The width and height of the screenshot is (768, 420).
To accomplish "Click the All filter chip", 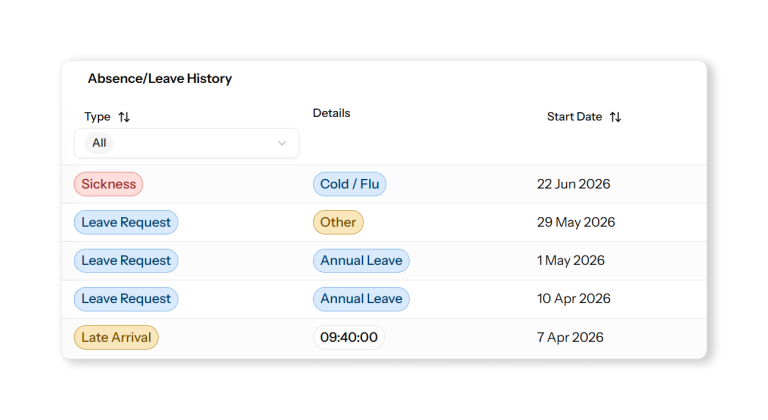I will pyautogui.click(x=99, y=143).
